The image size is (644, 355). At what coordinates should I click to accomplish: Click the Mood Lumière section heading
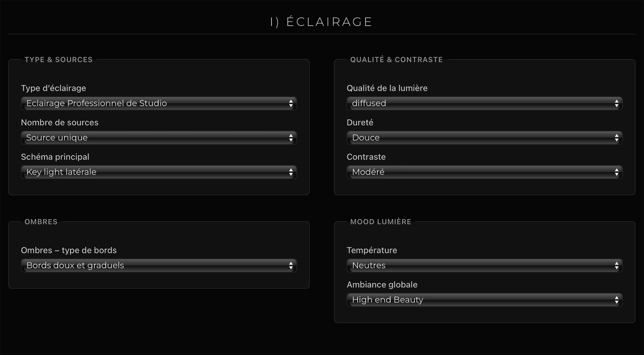click(381, 222)
